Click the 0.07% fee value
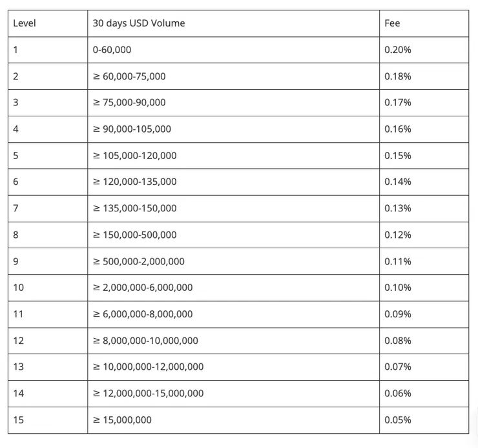Image resolution: width=478 pixels, height=448 pixels. click(397, 367)
